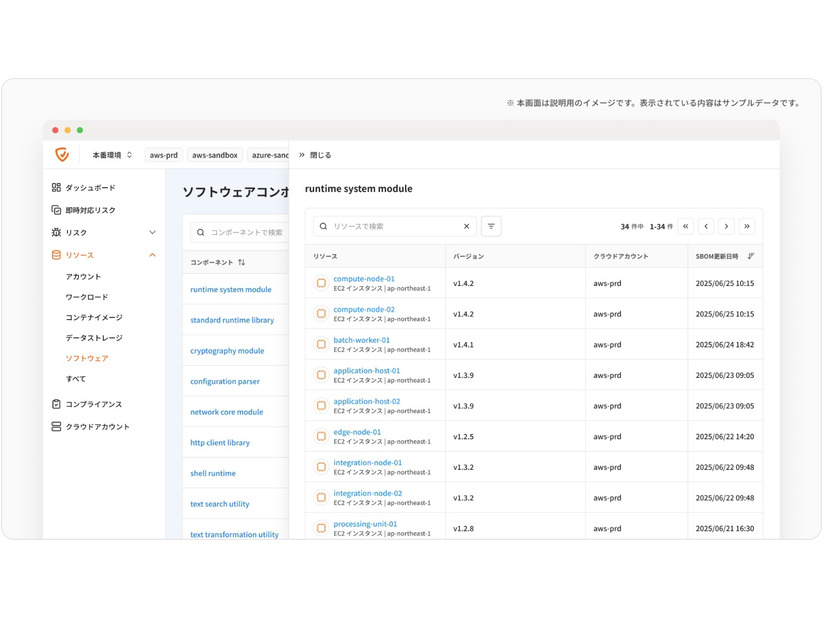This screenshot has height=620, width=826.
Task: Open cryptography module component link
Action: [227, 351]
